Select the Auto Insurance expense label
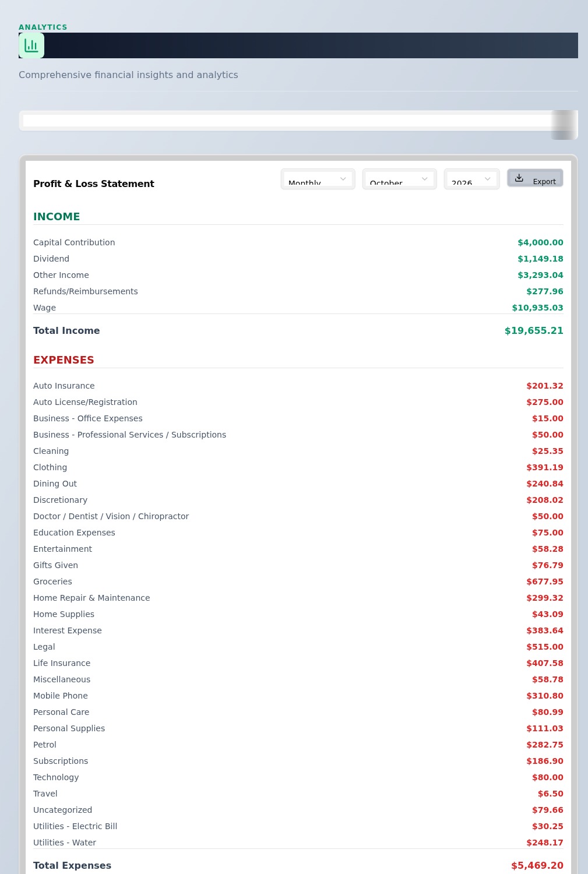Image resolution: width=588 pixels, height=874 pixels. coord(64,386)
